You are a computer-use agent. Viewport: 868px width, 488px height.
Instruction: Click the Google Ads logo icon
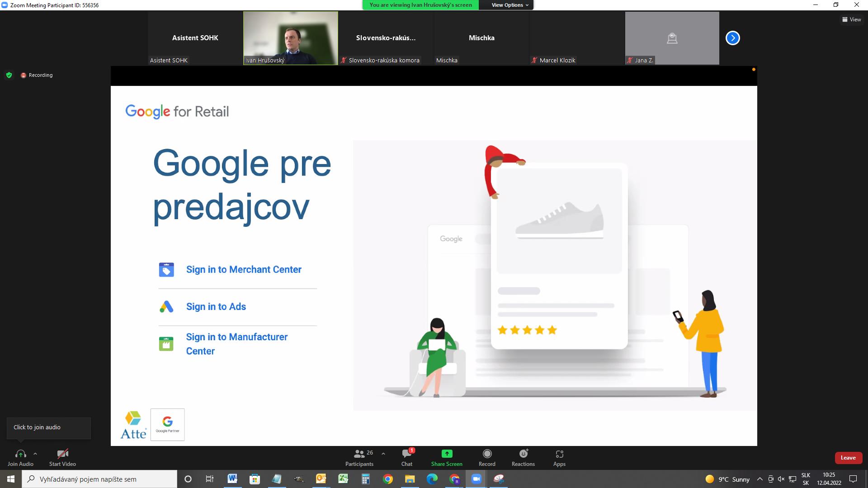[166, 307]
